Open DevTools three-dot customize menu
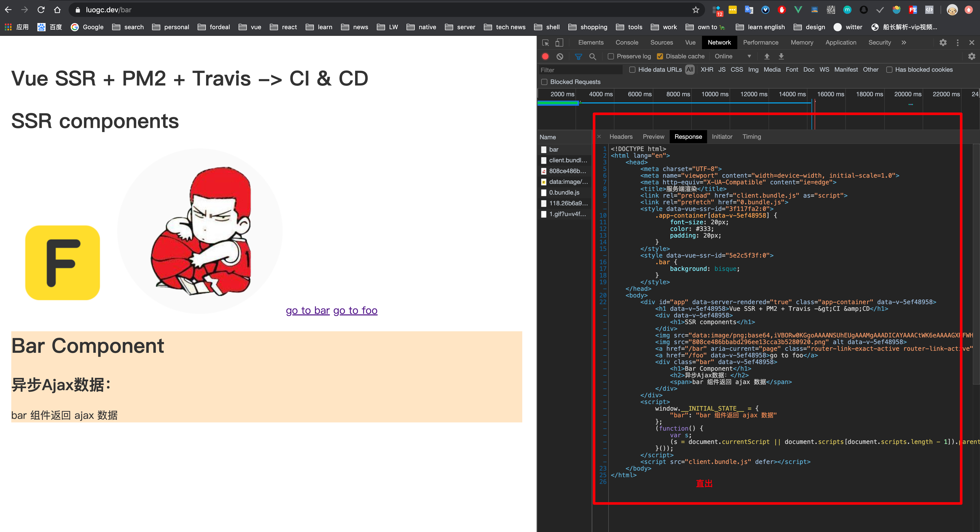Screen dimensions: 980x532 [x=957, y=42]
